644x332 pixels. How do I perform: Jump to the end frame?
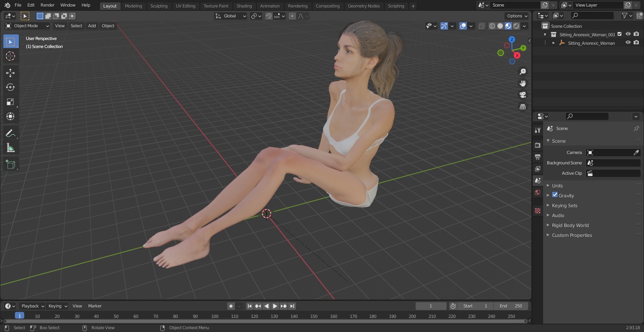(x=292, y=306)
